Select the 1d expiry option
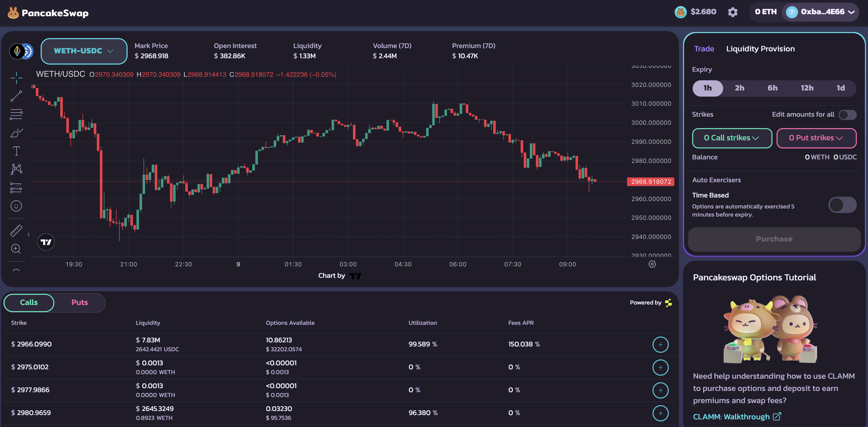Viewport: 868px width, 427px height. tap(840, 88)
